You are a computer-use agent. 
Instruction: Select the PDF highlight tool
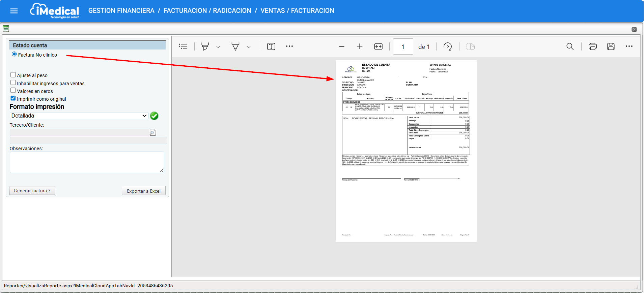205,46
